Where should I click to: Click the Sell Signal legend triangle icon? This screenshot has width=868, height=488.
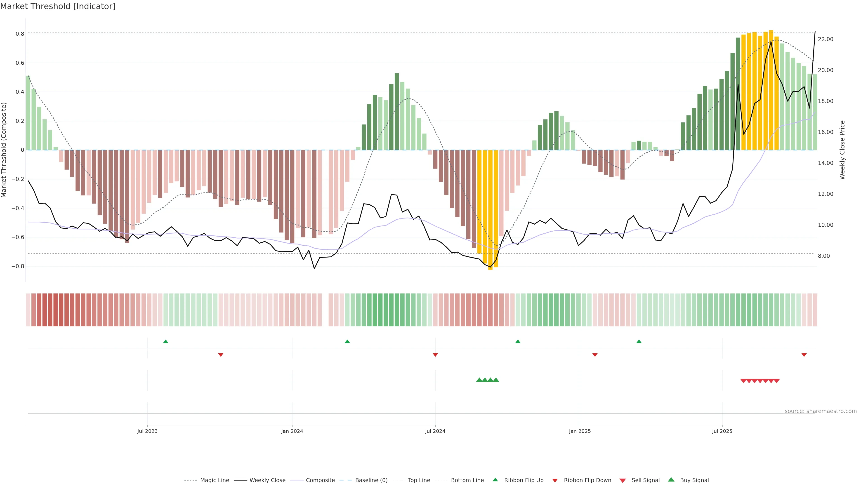623,480
